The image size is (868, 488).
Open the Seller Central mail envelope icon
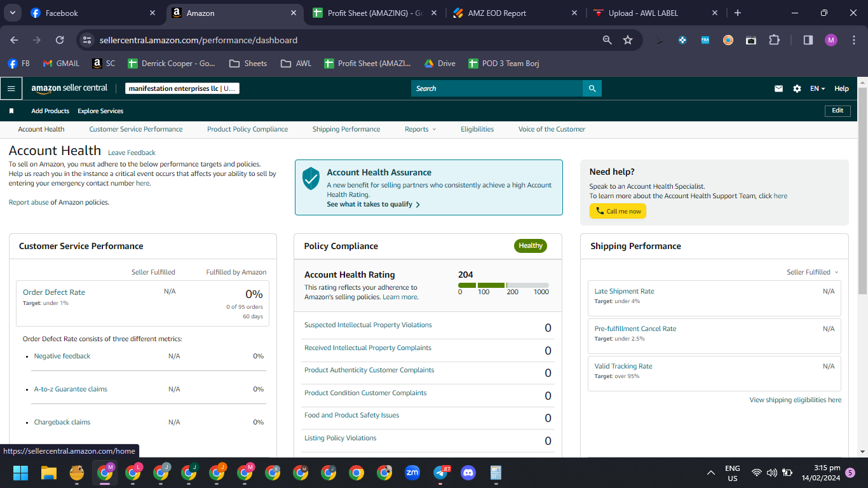[x=778, y=89]
